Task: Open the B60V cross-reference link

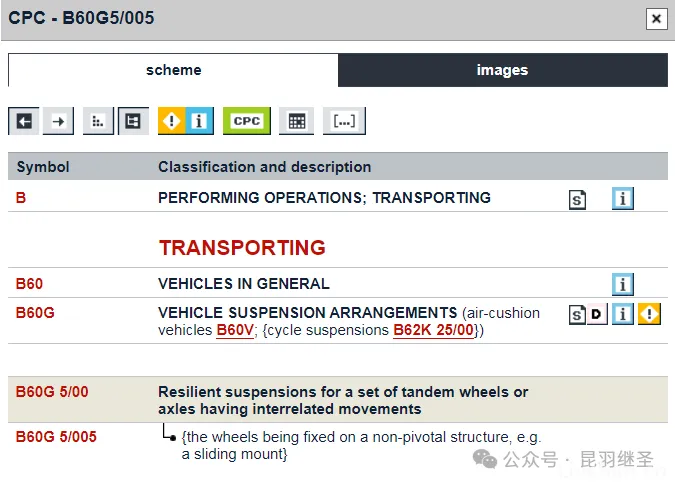Action: (235, 330)
